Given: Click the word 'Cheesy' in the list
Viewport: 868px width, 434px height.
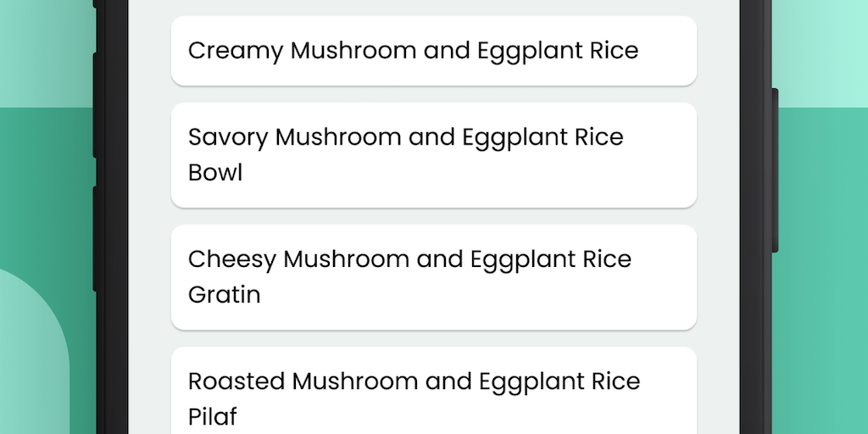Looking at the screenshot, I should pyautogui.click(x=231, y=259).
